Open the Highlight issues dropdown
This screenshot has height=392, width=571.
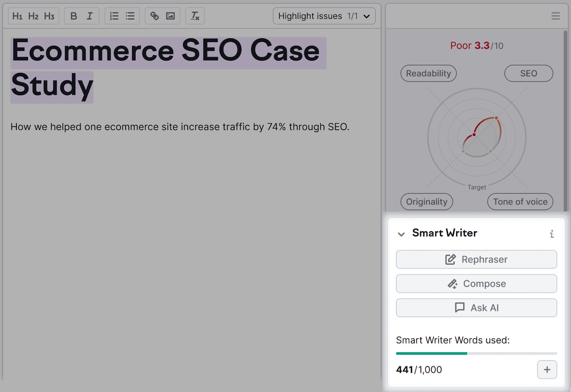[x=324, y=16]
